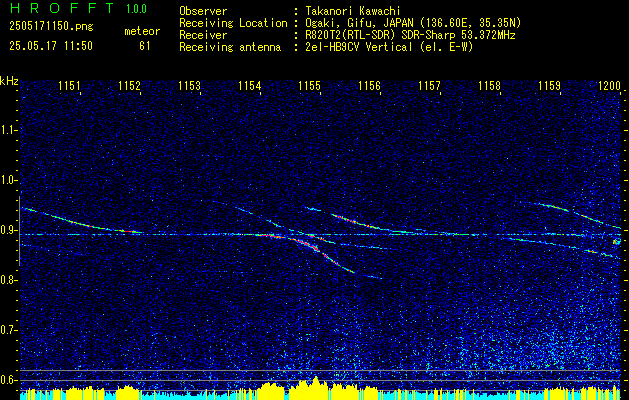Click the 1152 time axis marker
Screen dimensions: 629x400
point(130,85)
